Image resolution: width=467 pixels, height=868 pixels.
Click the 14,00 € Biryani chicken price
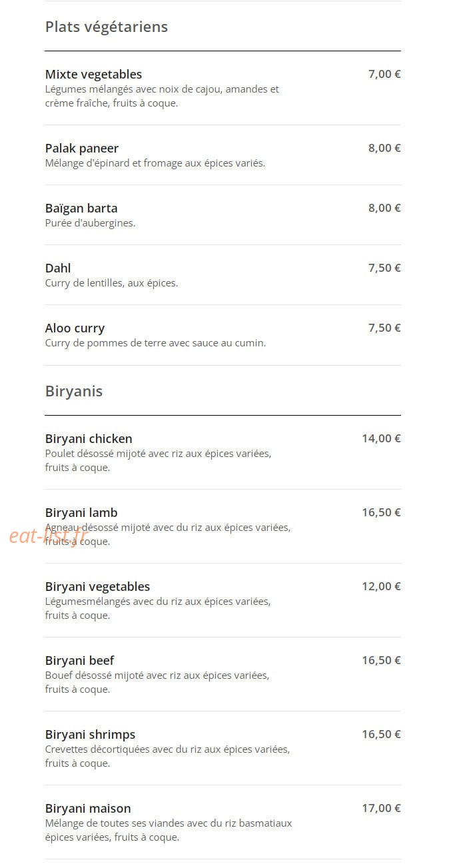tap(381, 438)
